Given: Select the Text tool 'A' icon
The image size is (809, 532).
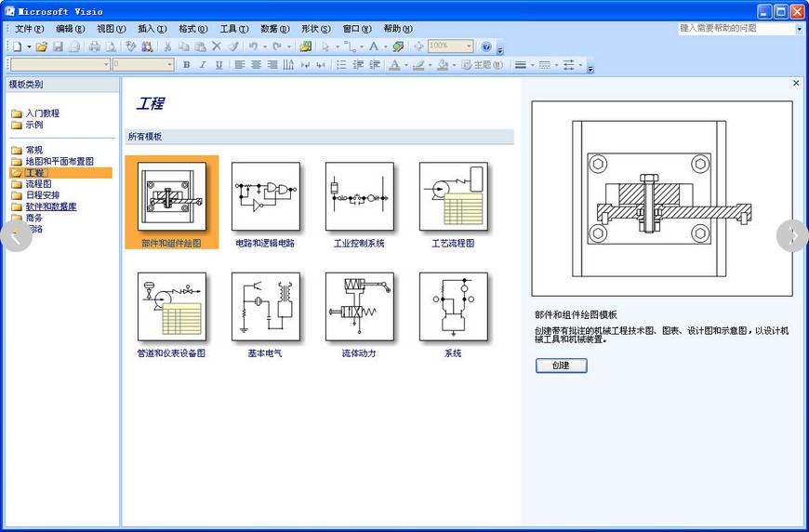Looking at the screenshot, I should tap(373, 47).
